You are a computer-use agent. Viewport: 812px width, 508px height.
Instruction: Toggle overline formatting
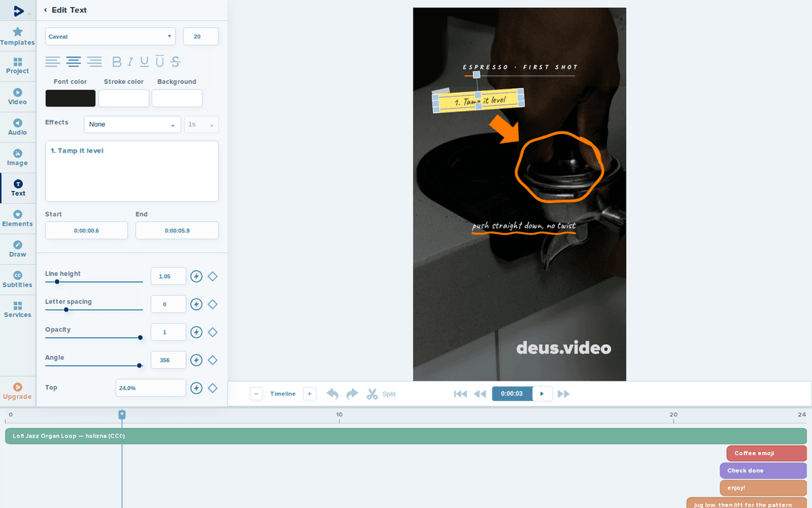(x=160, y=62)
